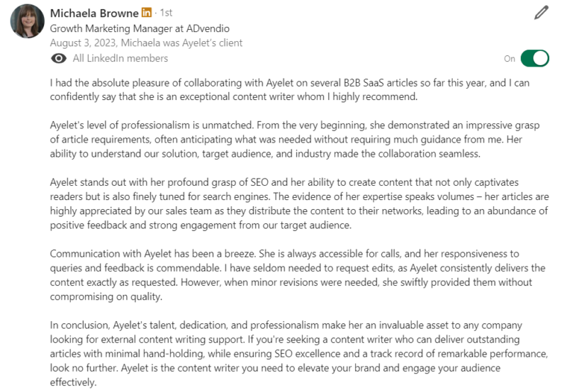Click the All LinkedIn members visibility text

(120, 58)
